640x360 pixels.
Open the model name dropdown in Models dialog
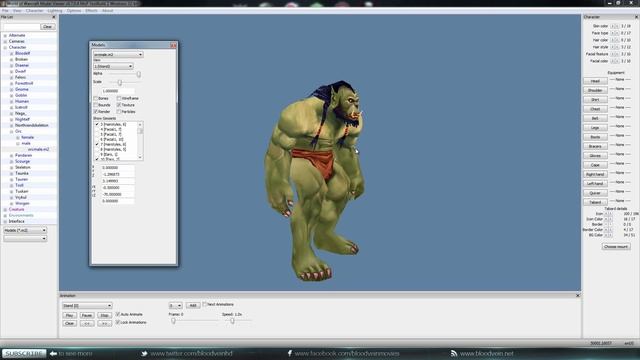118,54
